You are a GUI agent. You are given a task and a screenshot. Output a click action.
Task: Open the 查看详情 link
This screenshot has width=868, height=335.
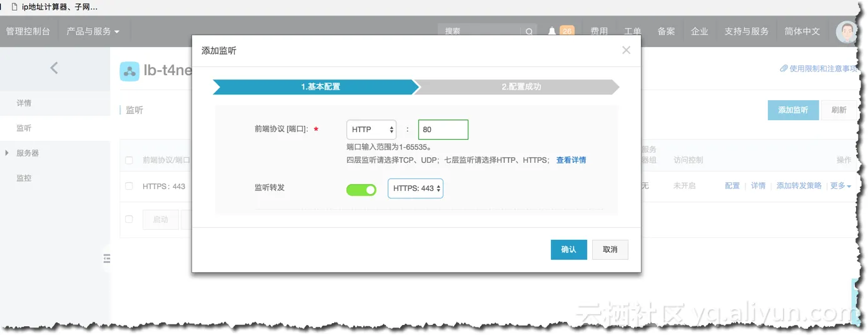[571, 160]
